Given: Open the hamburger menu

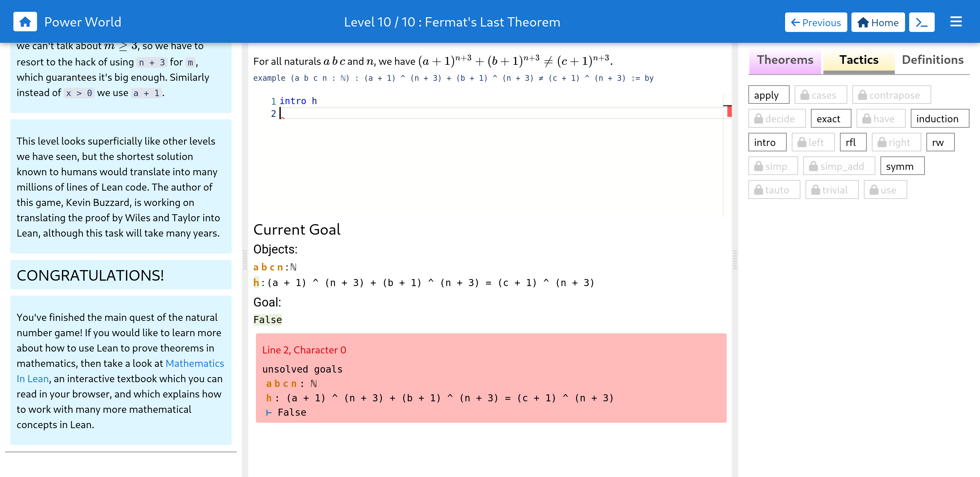Looking at the screenshot, I should click(x=956, y=22).
